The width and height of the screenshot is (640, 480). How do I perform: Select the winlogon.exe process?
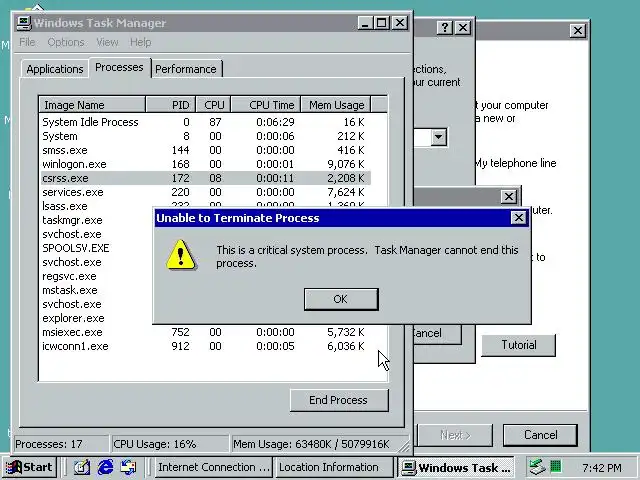point(206,164)
